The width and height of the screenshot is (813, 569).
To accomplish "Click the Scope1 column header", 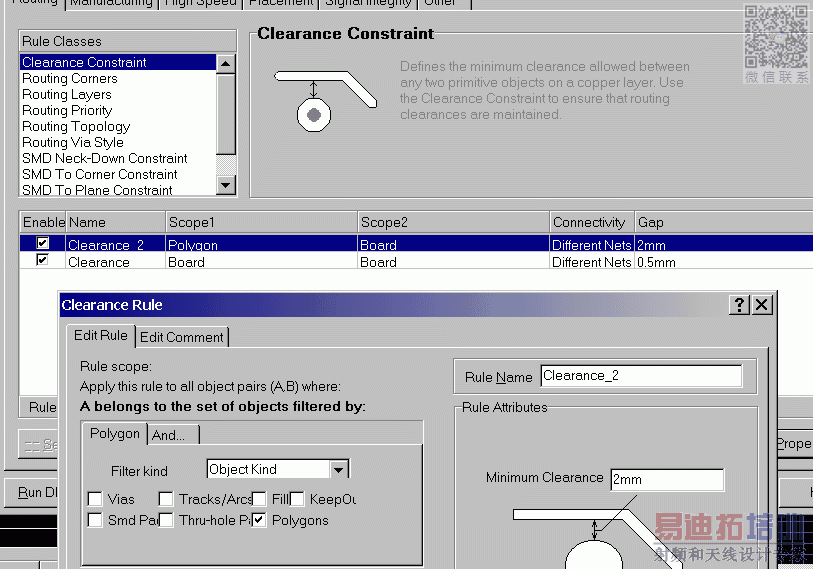I will click(262, 222).
